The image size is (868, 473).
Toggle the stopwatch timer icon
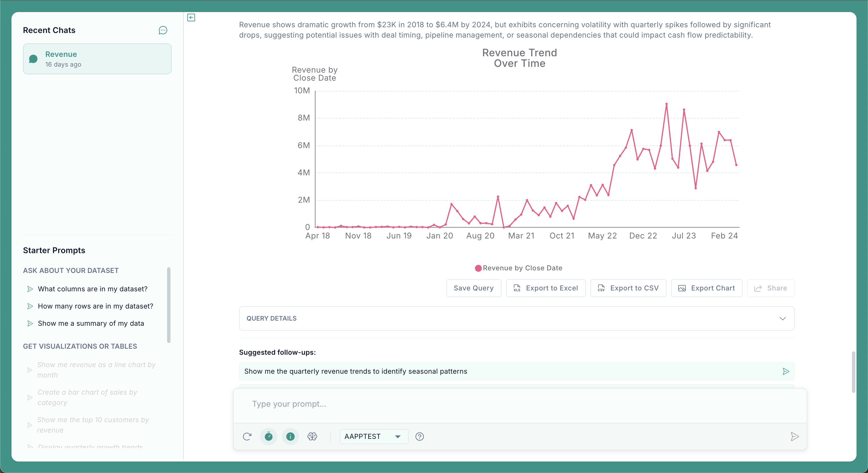click(x=269, y=436)
